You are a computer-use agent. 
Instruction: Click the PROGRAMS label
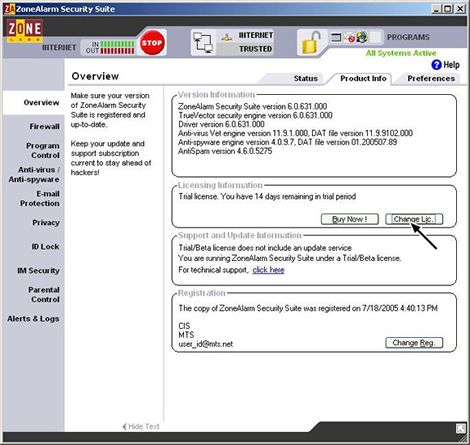(408, 37)
